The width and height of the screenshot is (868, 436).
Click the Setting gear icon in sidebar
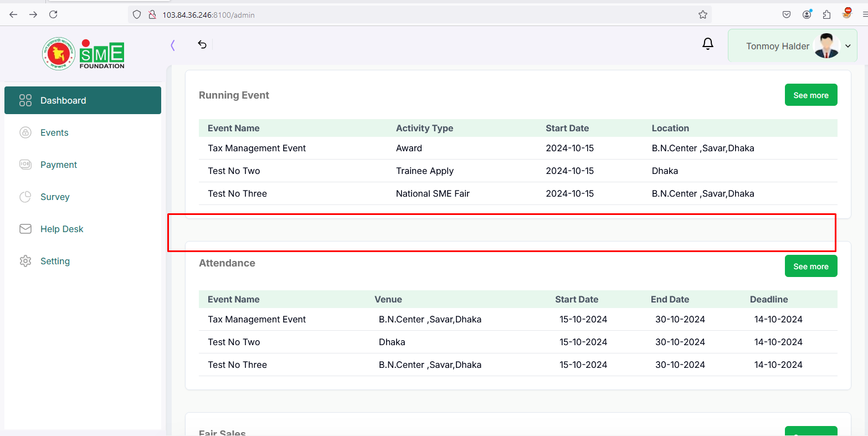pos(25,261)
